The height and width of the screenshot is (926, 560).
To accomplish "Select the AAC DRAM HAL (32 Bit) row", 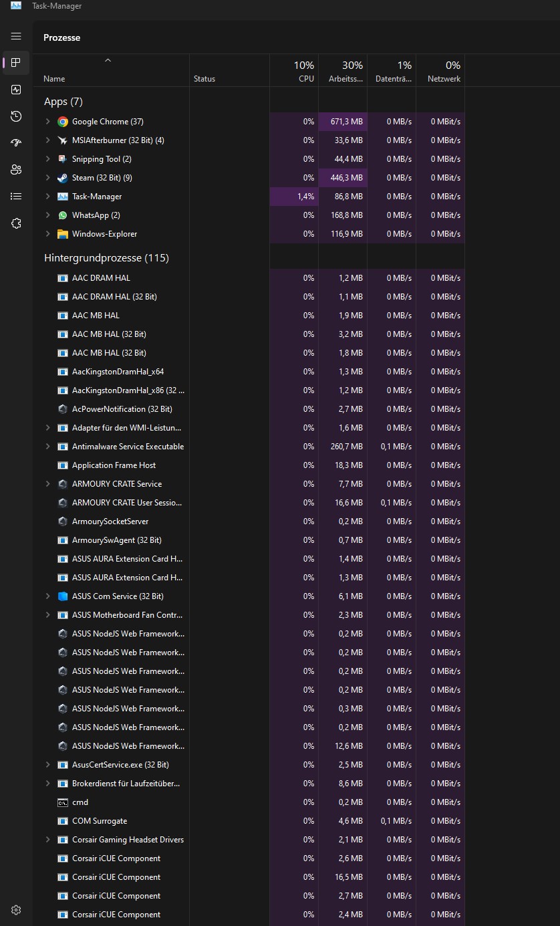I will tap(249, 297).
